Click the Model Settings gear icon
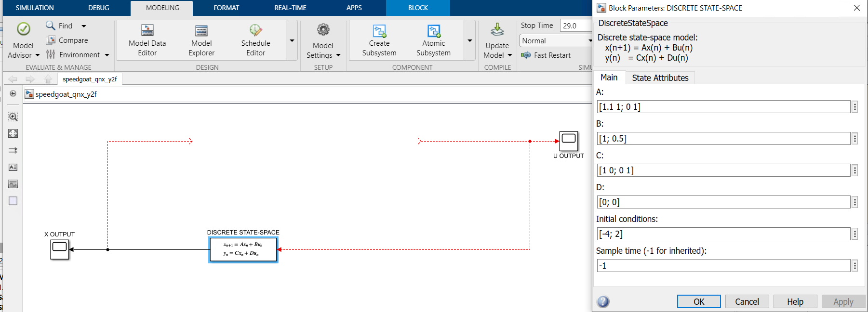The image size is (868, 312). [x=323, y=30]
